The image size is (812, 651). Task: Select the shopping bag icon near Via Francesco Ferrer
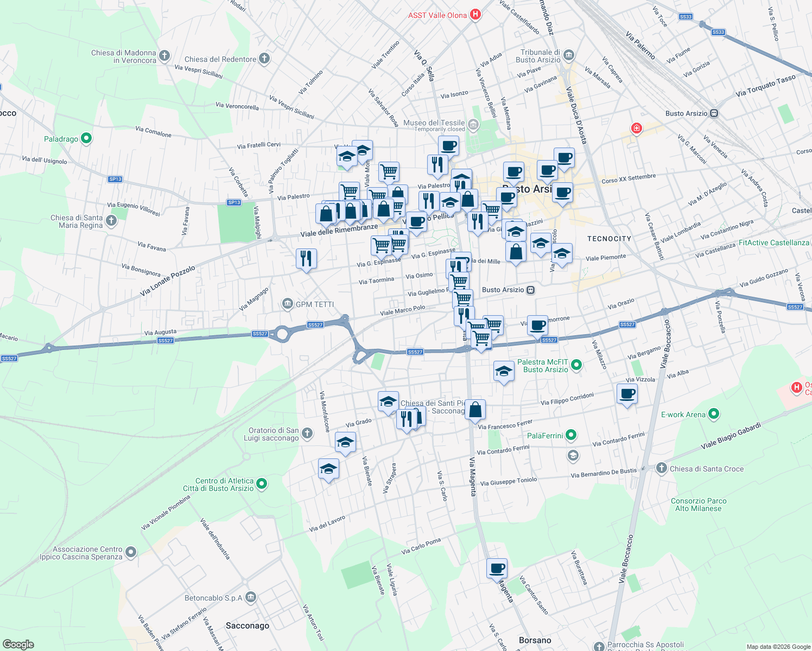[x=475, y=410]
